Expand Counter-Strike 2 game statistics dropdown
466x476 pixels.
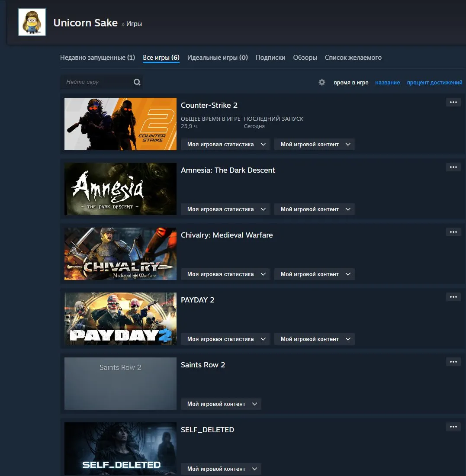click(225, 144)
